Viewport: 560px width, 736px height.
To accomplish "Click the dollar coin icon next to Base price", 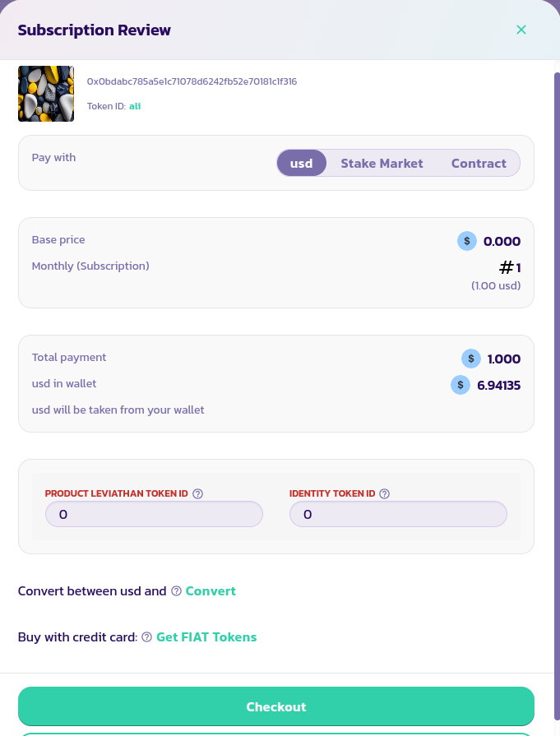I will [467, 241].
